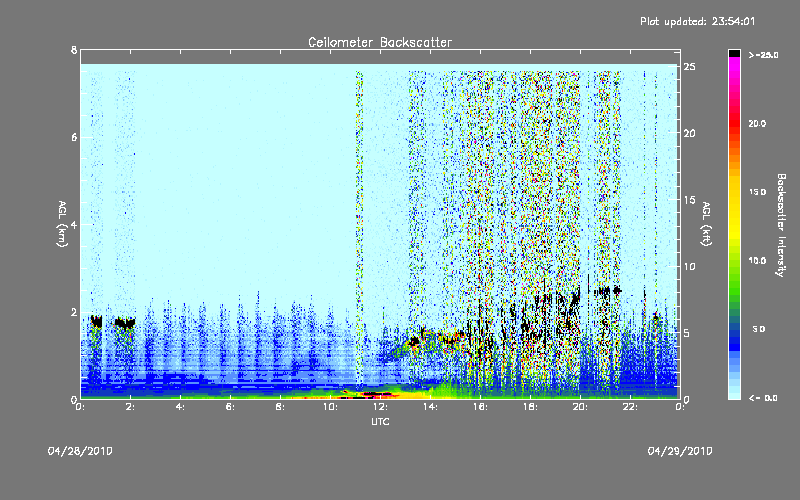The height and width of the screenshot is (500, 800).
Task: Click the "<- 0.0" colorbar minimum label
Action: click(763, 398)
